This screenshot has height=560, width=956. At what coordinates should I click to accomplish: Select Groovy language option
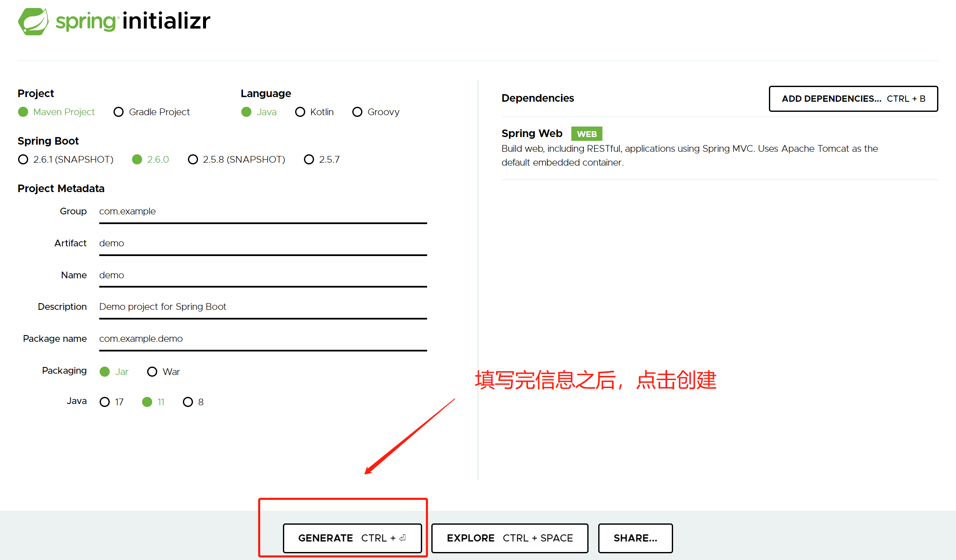[357, 112]
